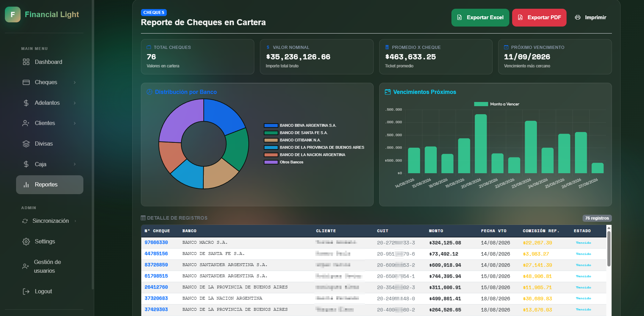644x316 pixels.
Task: Click the Caja dollar icon
Action: (x=26, y=164)
